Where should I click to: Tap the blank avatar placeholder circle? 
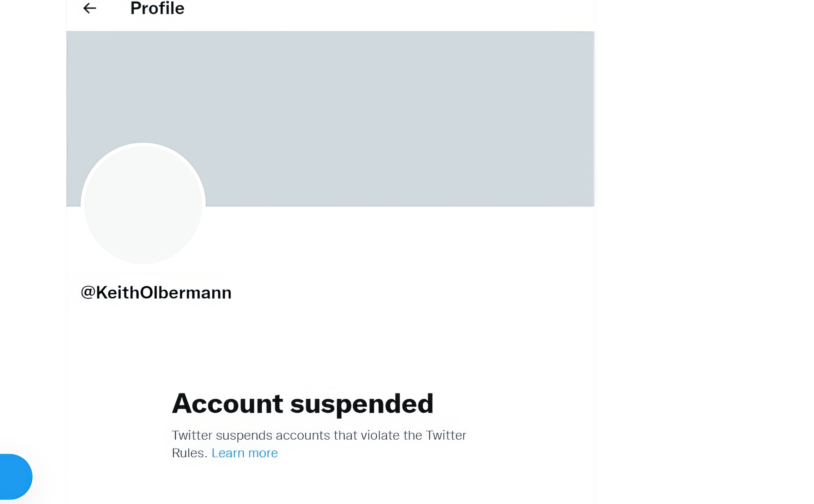point(143,204)
